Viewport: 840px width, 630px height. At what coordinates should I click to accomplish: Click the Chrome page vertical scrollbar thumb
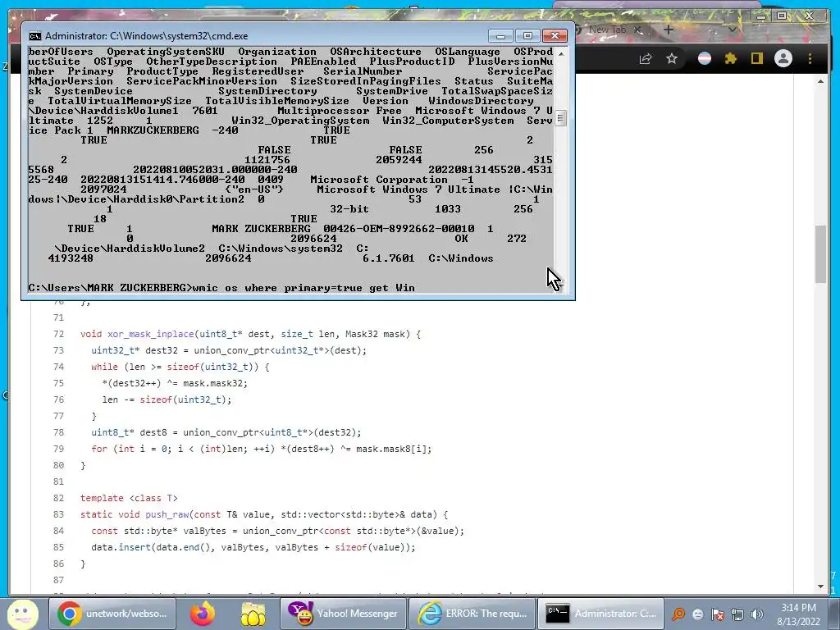click(820, 254)
